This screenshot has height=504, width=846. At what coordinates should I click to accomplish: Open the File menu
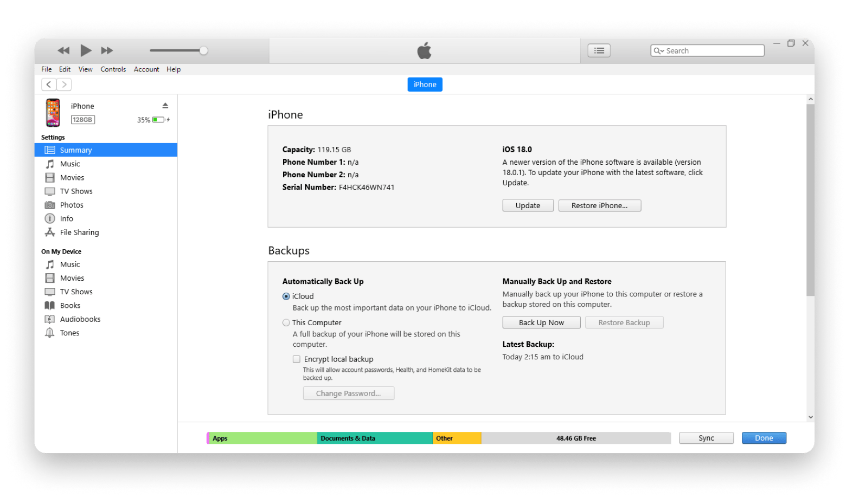(x=47, y=69)
